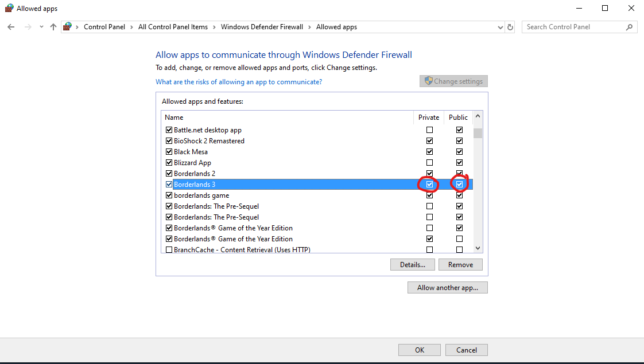Check the BranchCache Content Retrieval name checkbox
The image size is (644, 364).
point(169,249)
